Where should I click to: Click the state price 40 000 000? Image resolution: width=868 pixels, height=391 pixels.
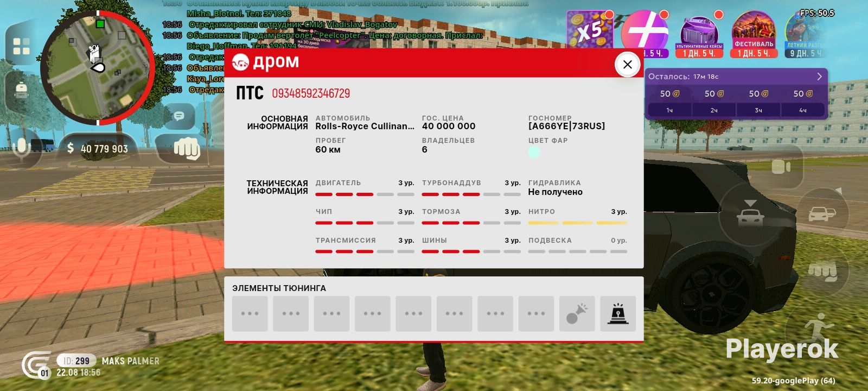click(x=449, y=126)
